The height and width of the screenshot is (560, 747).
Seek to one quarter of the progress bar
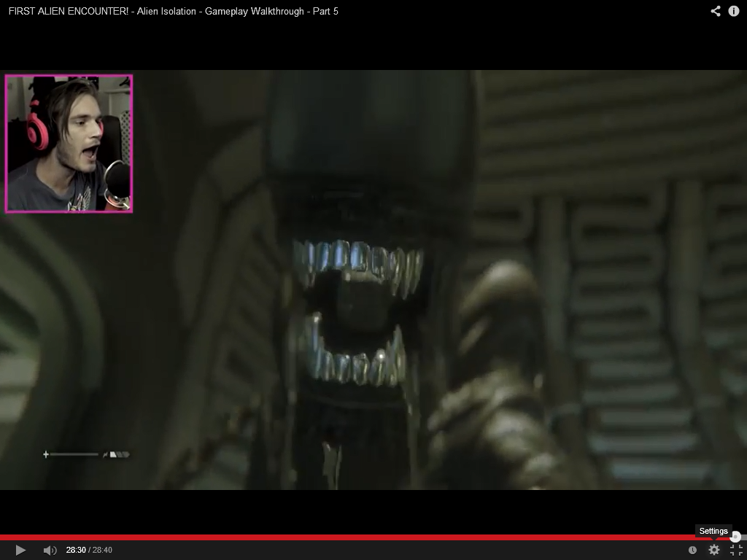187,537
